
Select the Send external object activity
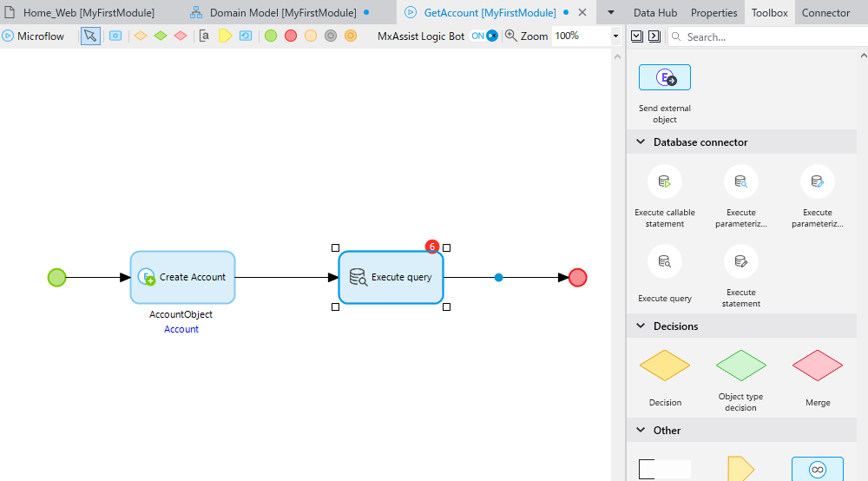[x=664, y=77]
